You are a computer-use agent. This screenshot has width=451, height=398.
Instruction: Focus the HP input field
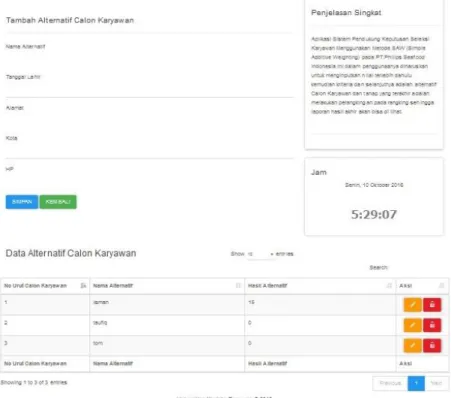[149, 182]
